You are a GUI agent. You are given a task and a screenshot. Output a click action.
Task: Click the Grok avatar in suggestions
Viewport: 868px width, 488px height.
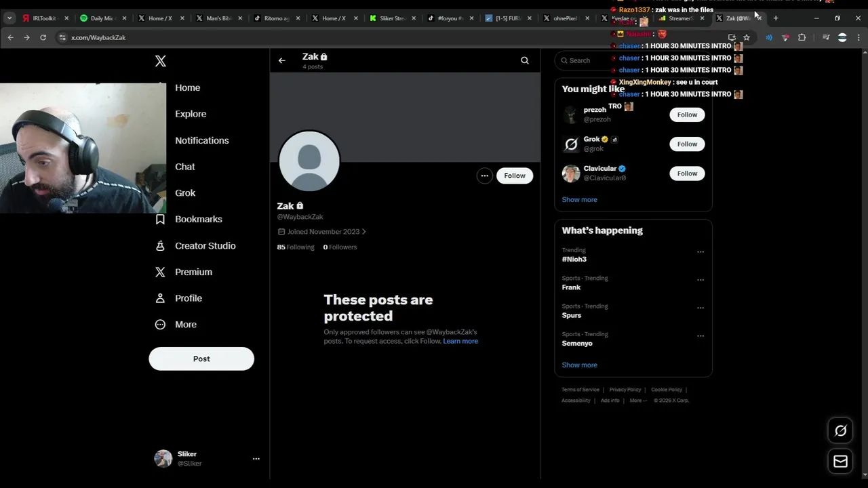click(571, 144)
